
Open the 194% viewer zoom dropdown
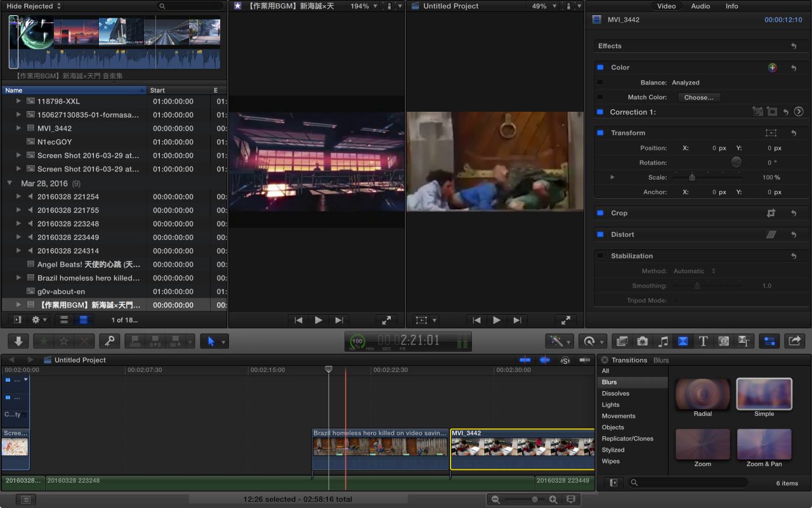click(363, 6)
